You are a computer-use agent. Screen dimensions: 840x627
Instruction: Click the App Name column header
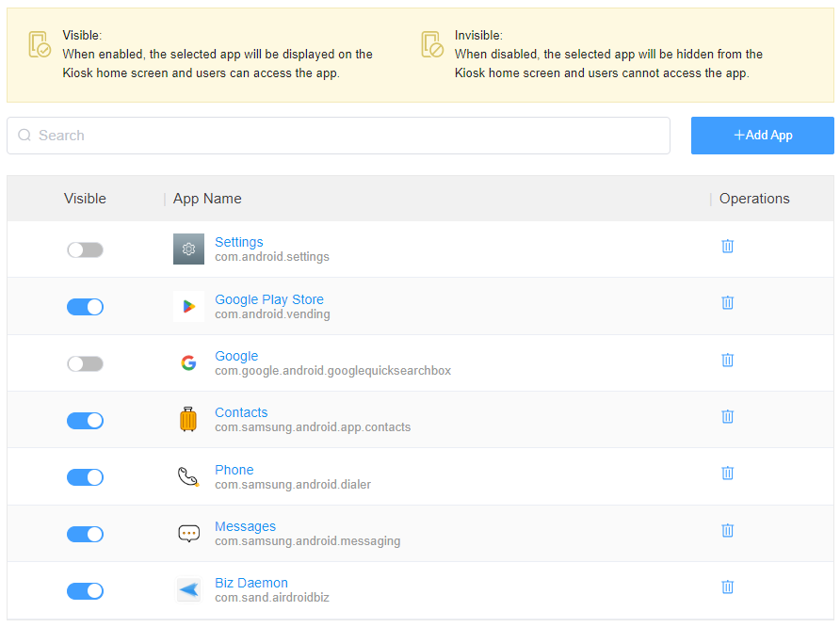[x=207, y=199]
